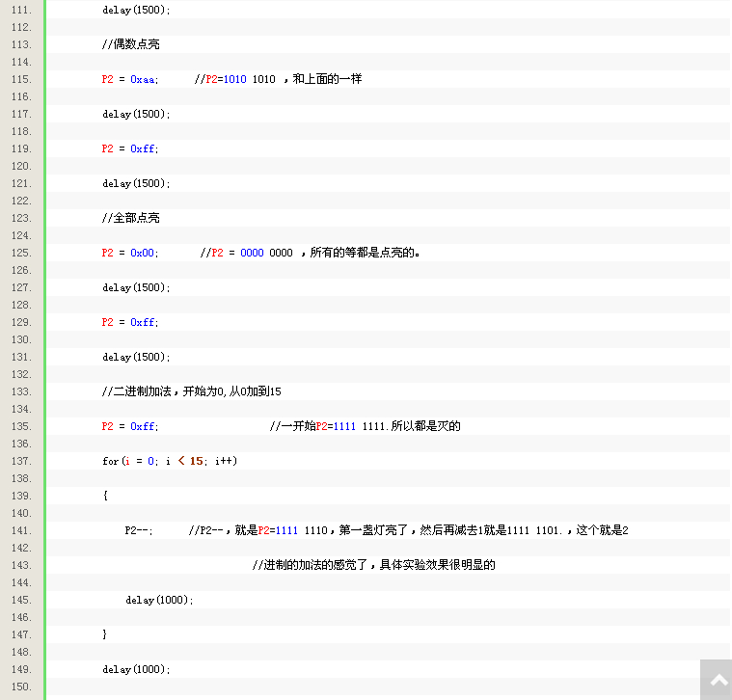Screen dimensions: 732x700
Task: Click comment '和上面的一样' on line 115
Action: [327, 79]
